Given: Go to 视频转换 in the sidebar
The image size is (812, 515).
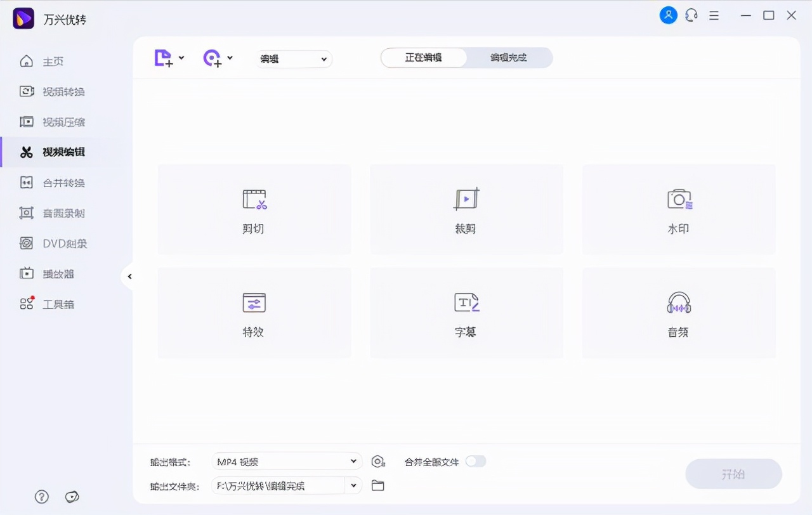Looking at the screenshot, I should [58, 91].
